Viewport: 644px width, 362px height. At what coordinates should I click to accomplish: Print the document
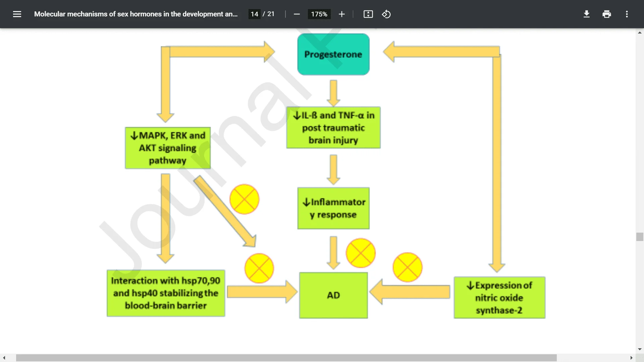[x=606, y=14]
